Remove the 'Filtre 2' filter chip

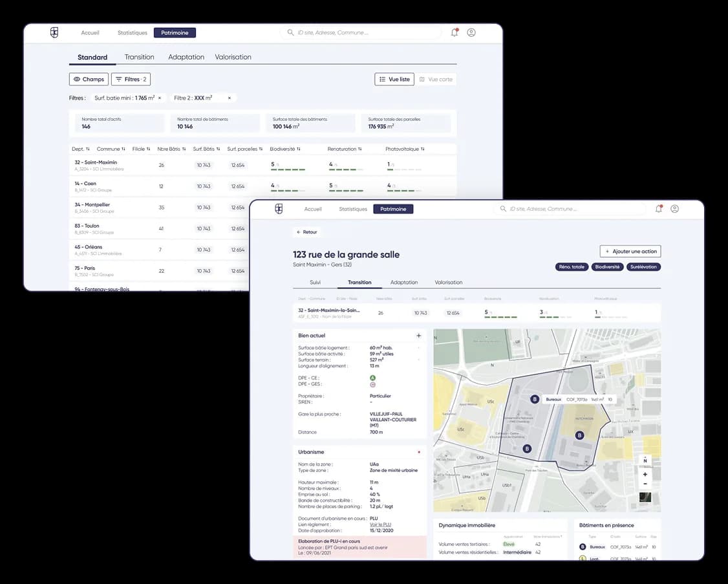[230, 98]
